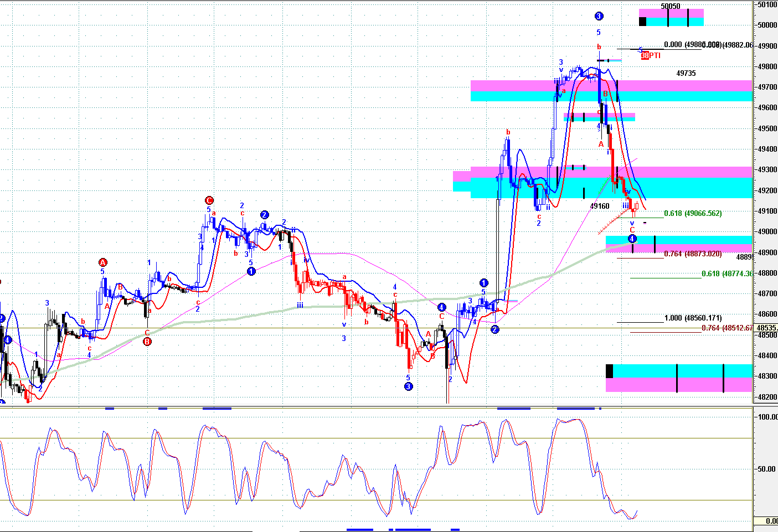Click the 50050 price target label

point(671,6)
